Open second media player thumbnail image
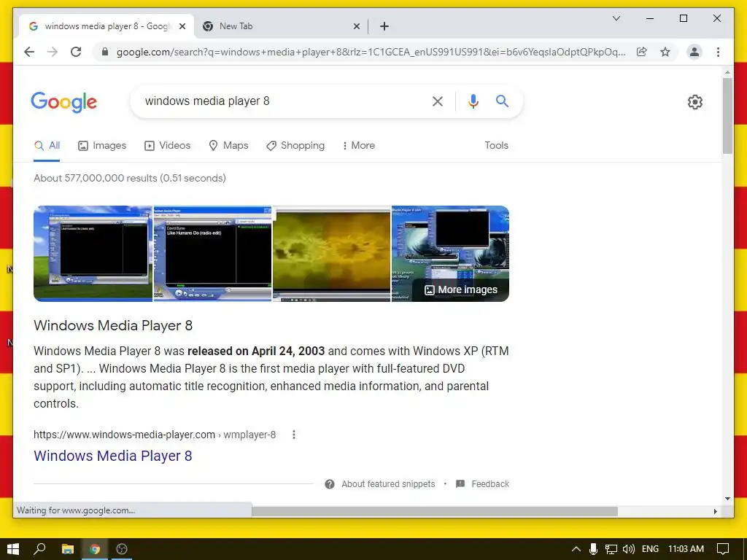Screen dimensions: 747x560 (212, 253)
